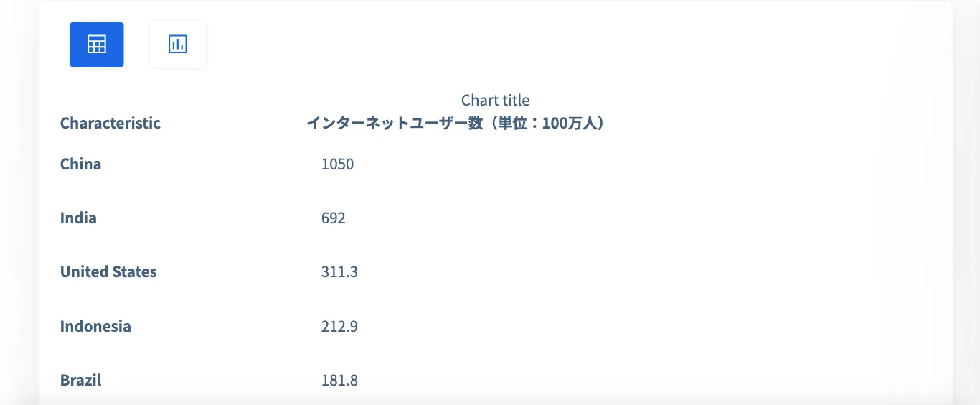Click the white chart toggle button
Viewport: 980px width, 405px height.
[x=177, y=45]
